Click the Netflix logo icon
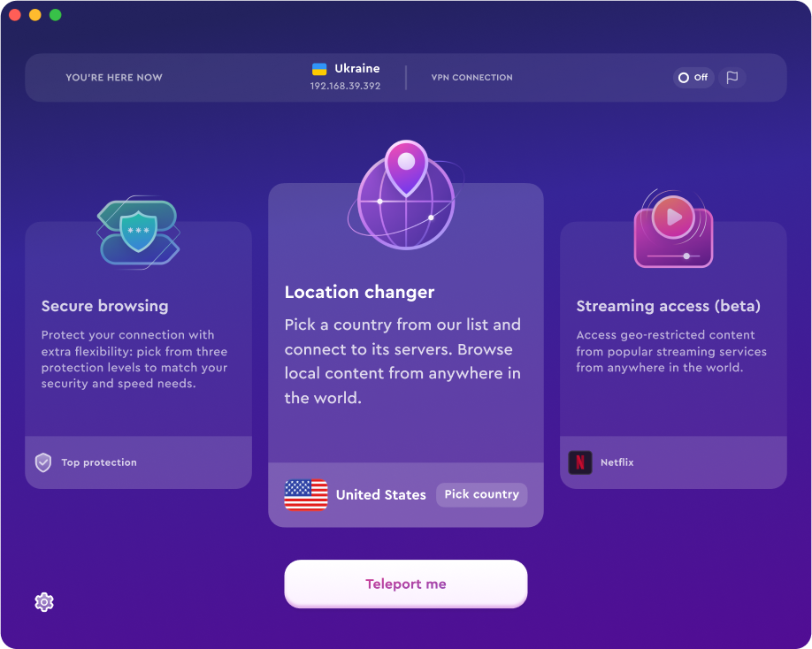This screenshot has width=812, height=649. click(x=580, y=462)
